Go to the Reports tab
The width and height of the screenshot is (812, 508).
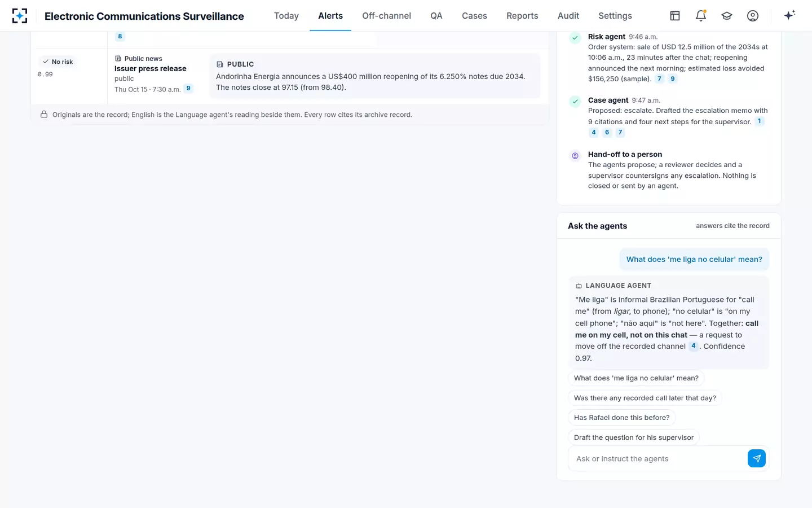[x=522, y=16]
